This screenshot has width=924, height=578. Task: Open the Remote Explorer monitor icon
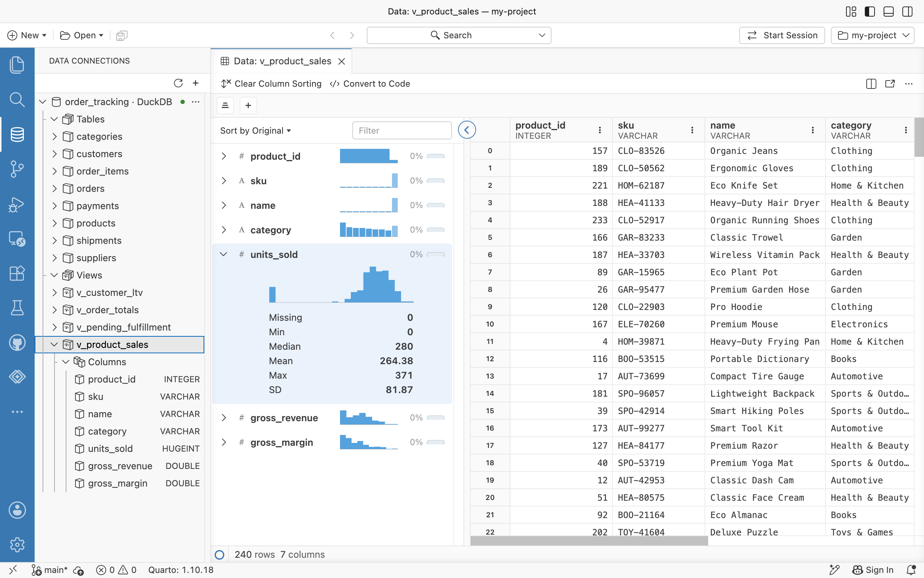17,239
